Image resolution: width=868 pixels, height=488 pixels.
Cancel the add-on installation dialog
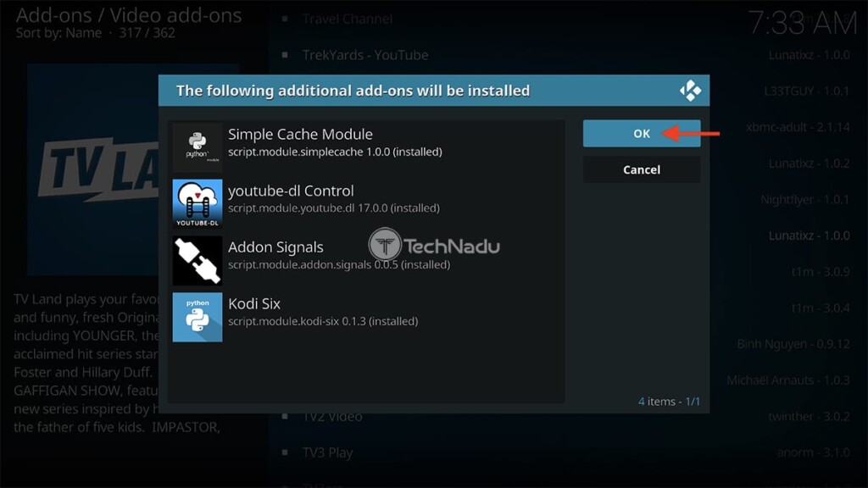pyautogui.click(x=641, y=169)
